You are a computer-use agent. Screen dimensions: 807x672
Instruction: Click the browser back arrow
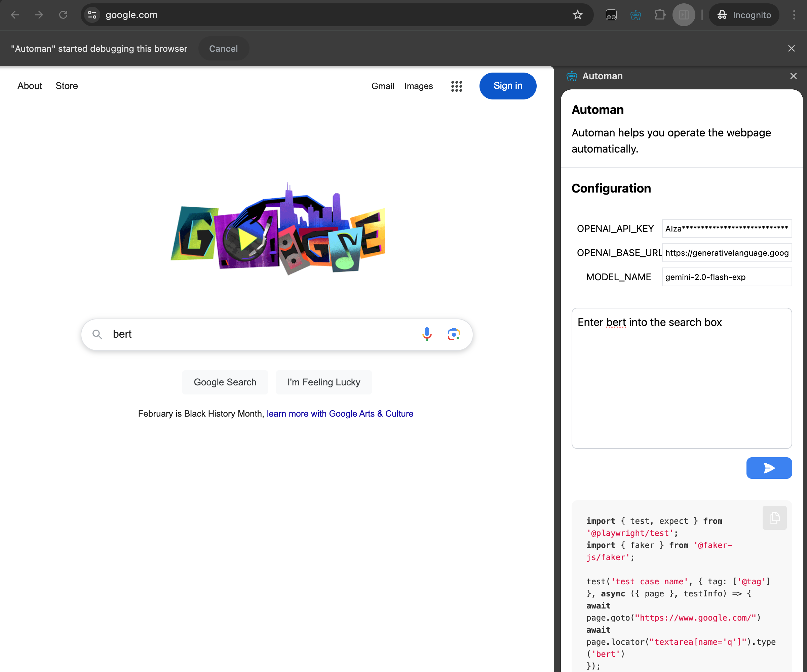coord(15,15)
